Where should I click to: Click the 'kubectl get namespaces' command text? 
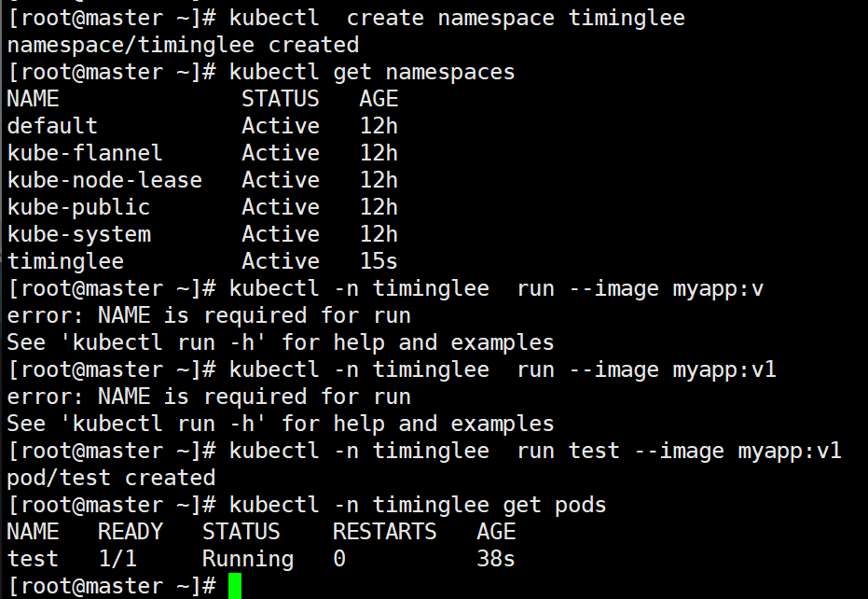(x=372, y=72)
